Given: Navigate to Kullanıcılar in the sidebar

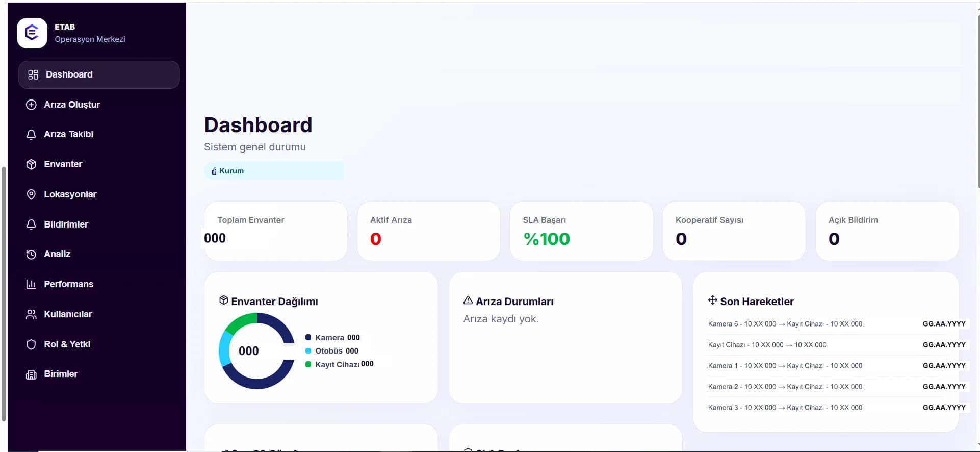Looking at the screenshot, I should (99, 314).
